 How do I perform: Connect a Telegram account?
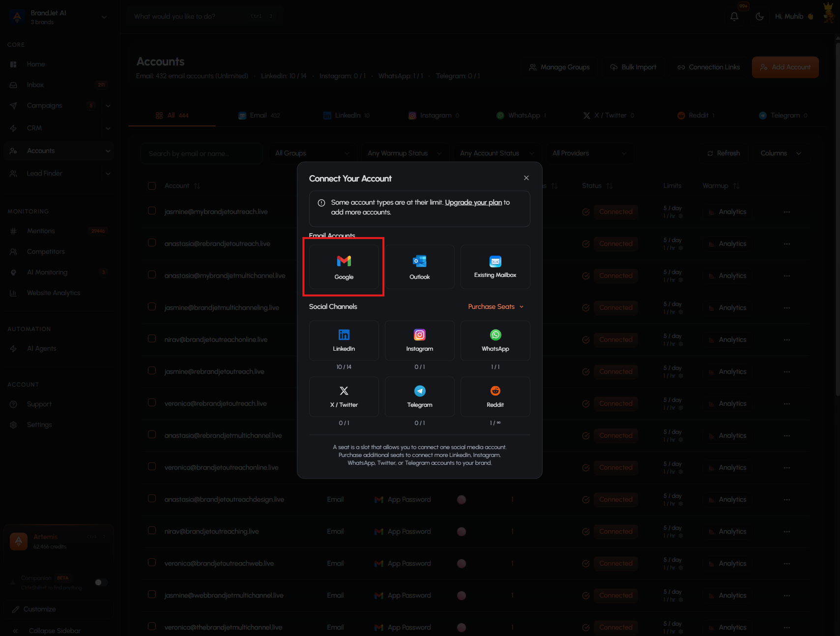pyautogui.click(x=419, y=396)
